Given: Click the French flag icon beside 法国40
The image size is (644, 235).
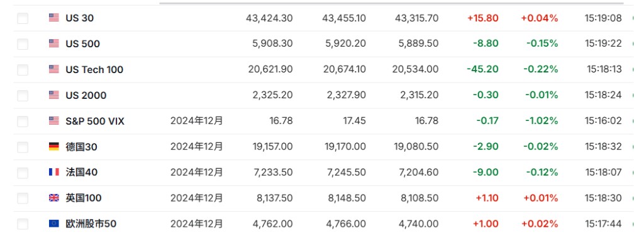Looking at the screenshot, I should pyautogui.click(x=54, y=172).
